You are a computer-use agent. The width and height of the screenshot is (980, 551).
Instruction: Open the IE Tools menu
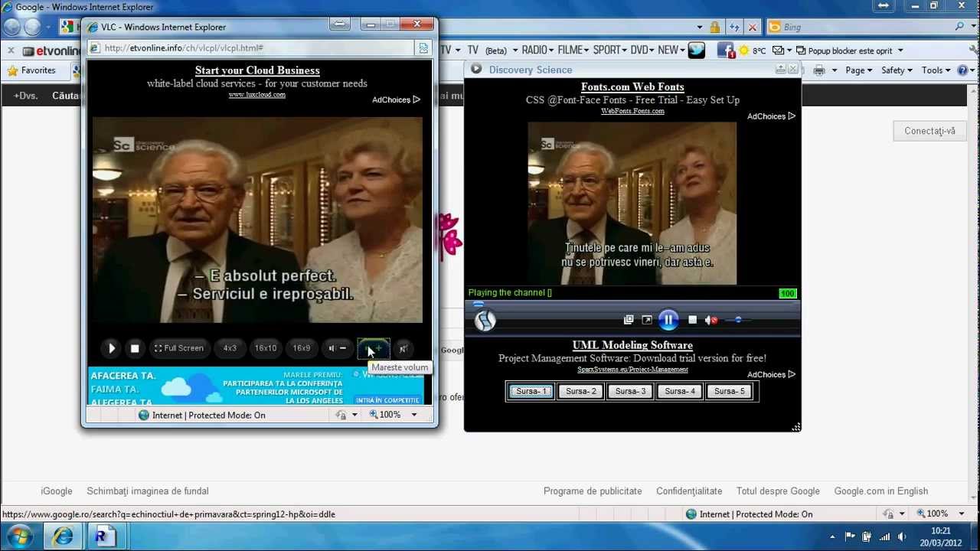(x=936, y=70)
